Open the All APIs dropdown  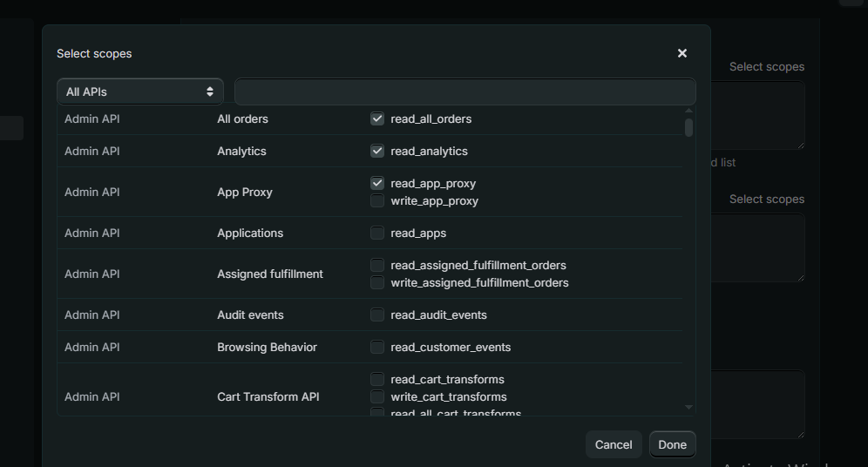[139, 91]
